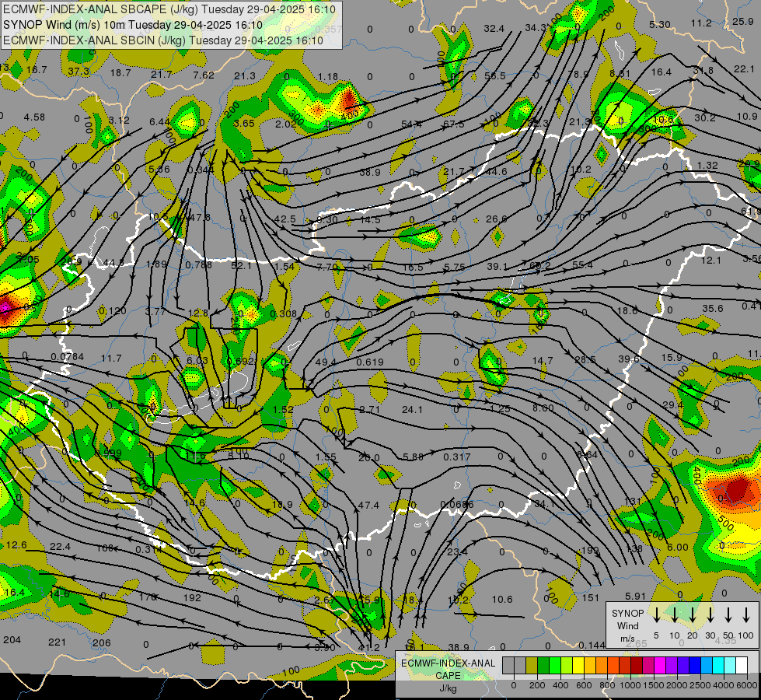Click the SBCAPE title line in the header box

tap(169, 9)
